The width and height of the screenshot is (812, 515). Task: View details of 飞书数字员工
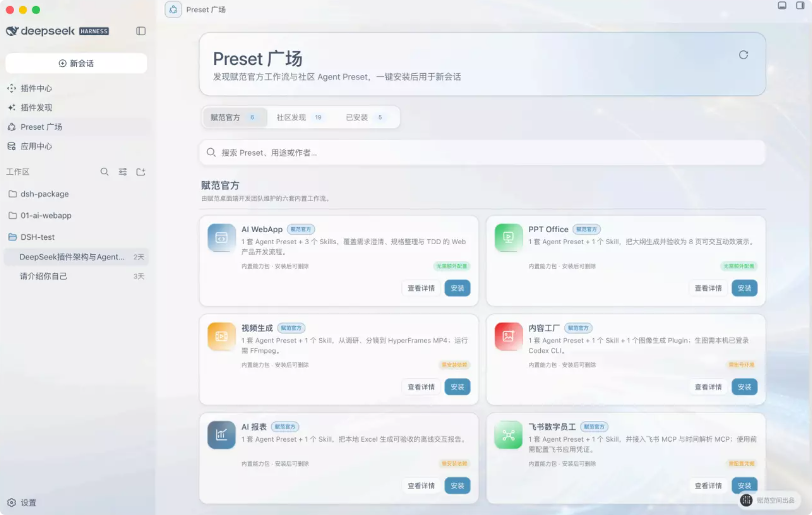point(708,486)
